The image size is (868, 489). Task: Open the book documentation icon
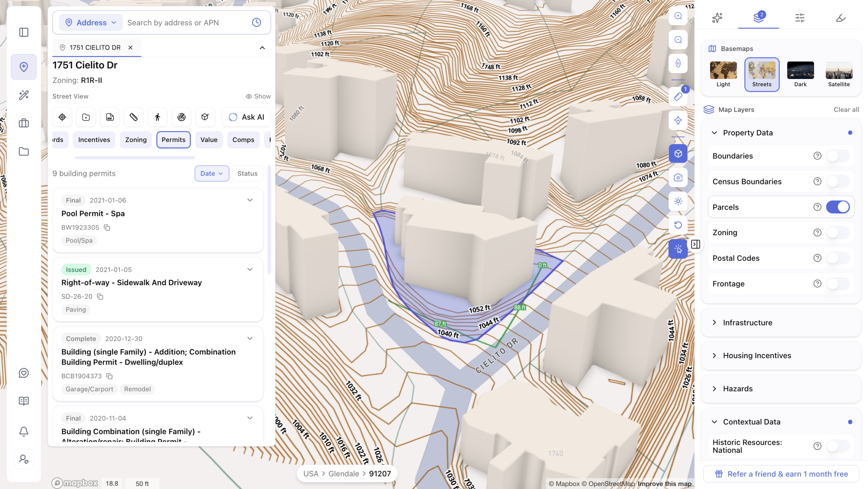coord(24,401)
